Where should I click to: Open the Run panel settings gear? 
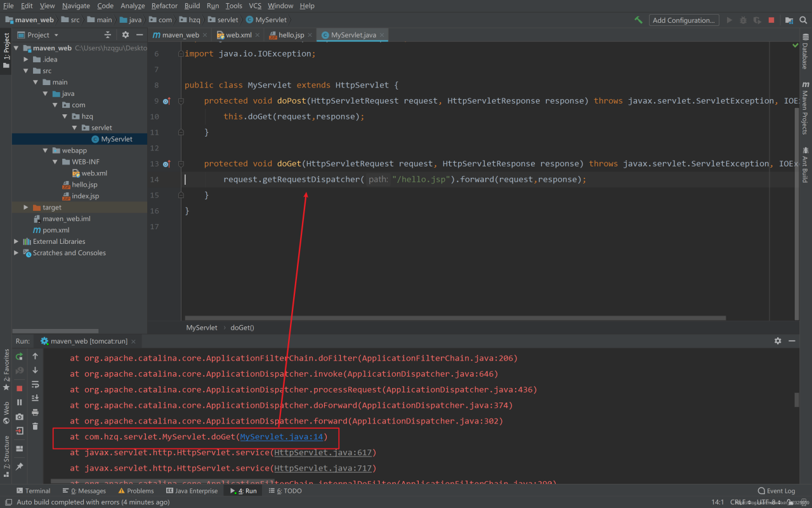tap(778, 341)
